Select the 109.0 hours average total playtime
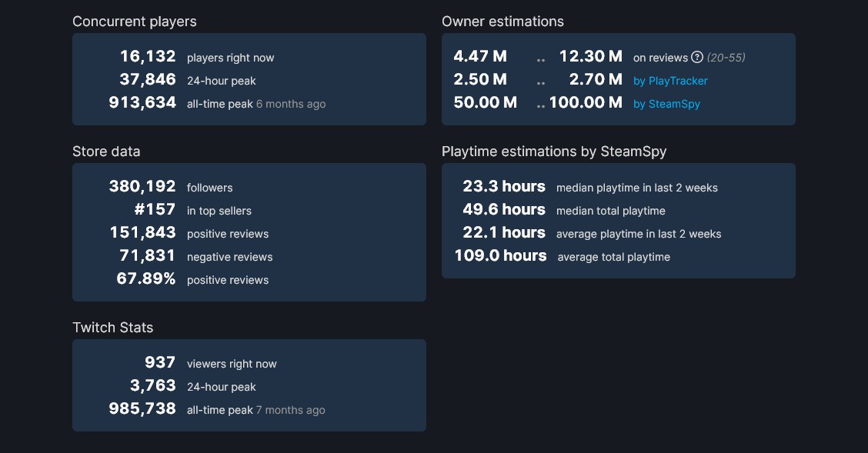The height and width of the screenshot is (453, 868). coord(500,256)
